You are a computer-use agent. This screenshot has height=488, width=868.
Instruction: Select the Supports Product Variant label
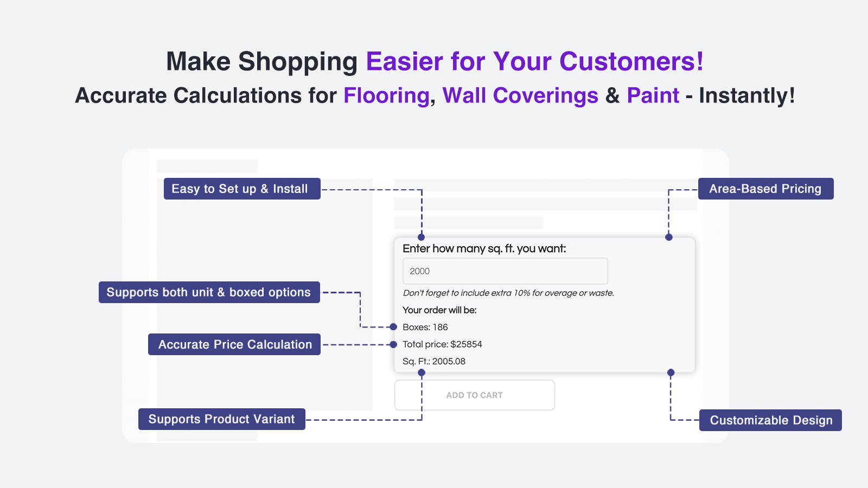pos(222,419)
